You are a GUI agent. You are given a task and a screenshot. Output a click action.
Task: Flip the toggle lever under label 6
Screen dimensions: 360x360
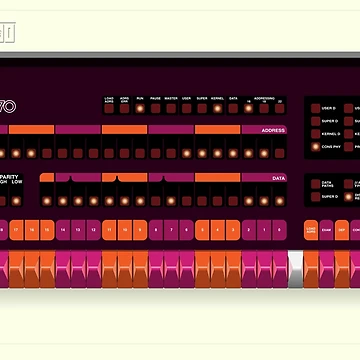[x=187, y=269]
